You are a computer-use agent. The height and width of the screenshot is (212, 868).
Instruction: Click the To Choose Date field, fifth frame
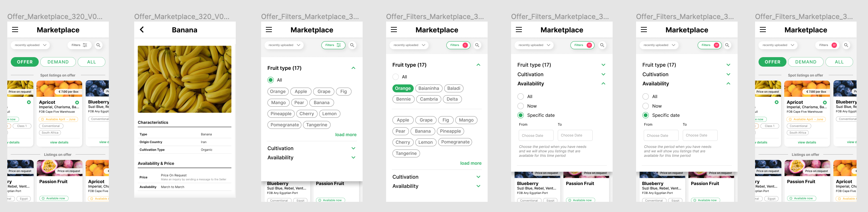[575, 136]
